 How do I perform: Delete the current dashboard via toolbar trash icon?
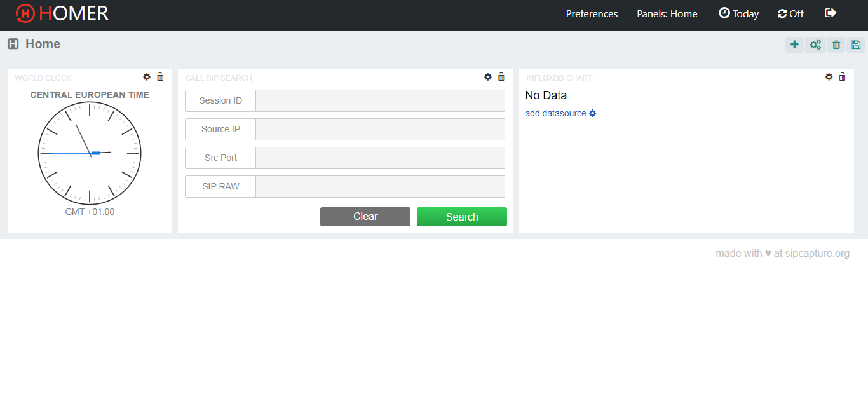836,44
